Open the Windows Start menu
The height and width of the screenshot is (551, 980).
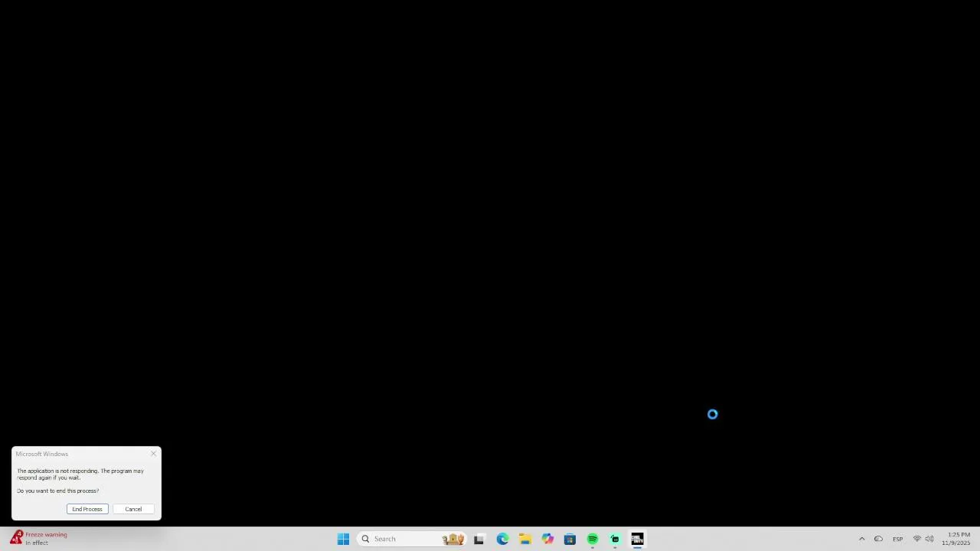pyautogui.click(x=343, y=539)
